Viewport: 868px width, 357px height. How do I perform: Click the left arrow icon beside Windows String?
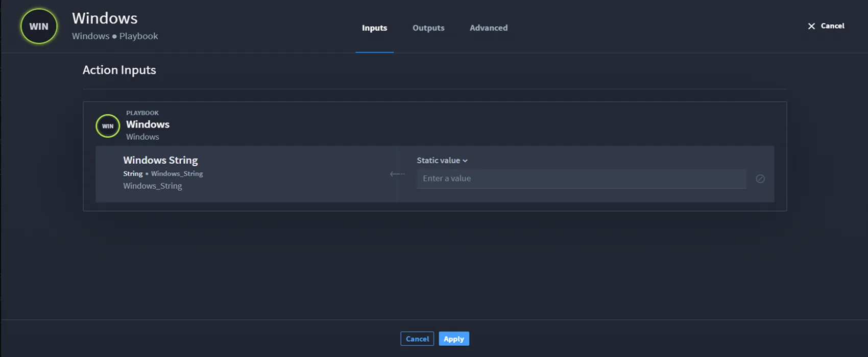pos(397,174)
